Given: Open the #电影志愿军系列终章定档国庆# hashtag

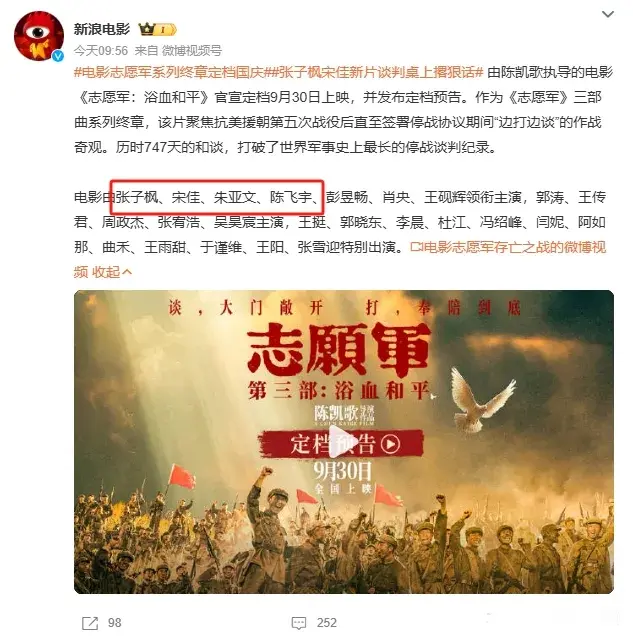Looking at the screenshot, I should coord(169,72).
